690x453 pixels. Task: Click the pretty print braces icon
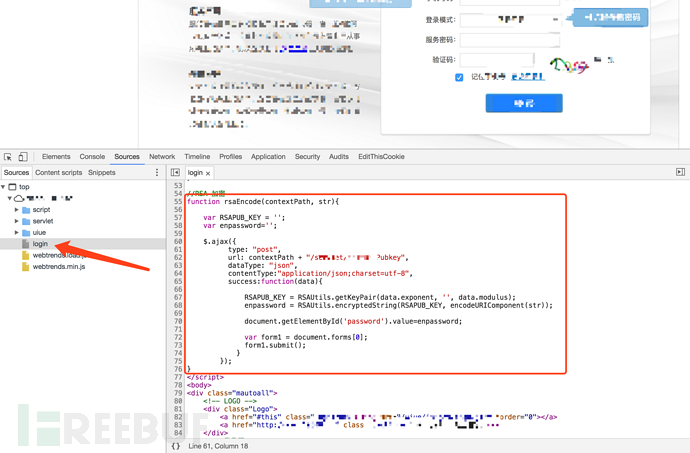[176, 446]
